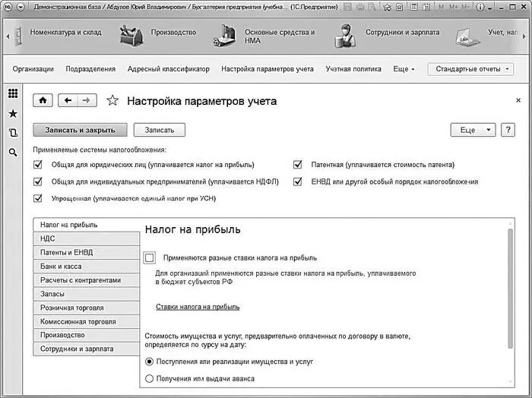This screenshot has height=398, width=532.
Task: Click the Сотрудники и зарплата worker icon
Action: [x=345, y=35]
